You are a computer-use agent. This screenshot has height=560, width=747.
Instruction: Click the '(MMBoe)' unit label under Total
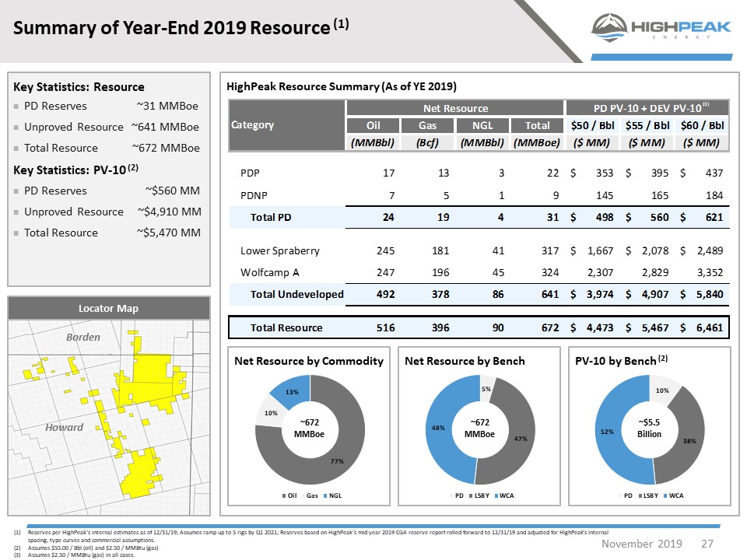point(537,142)
